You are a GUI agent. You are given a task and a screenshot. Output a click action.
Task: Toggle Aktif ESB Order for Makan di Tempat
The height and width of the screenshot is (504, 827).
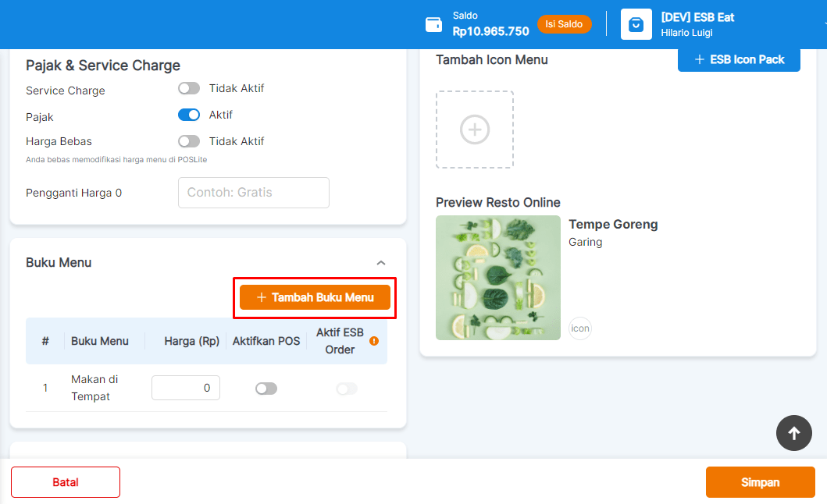tap(347, 388)
